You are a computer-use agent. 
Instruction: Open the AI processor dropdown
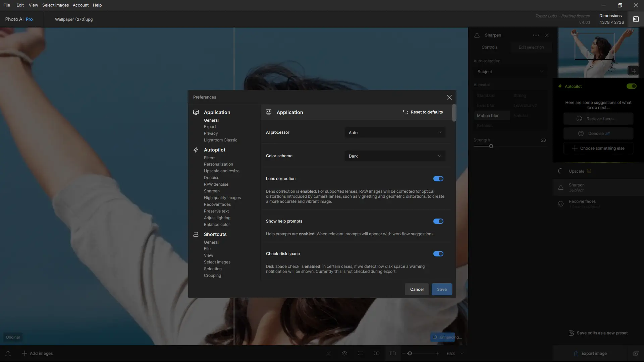(x=395, y=133)
